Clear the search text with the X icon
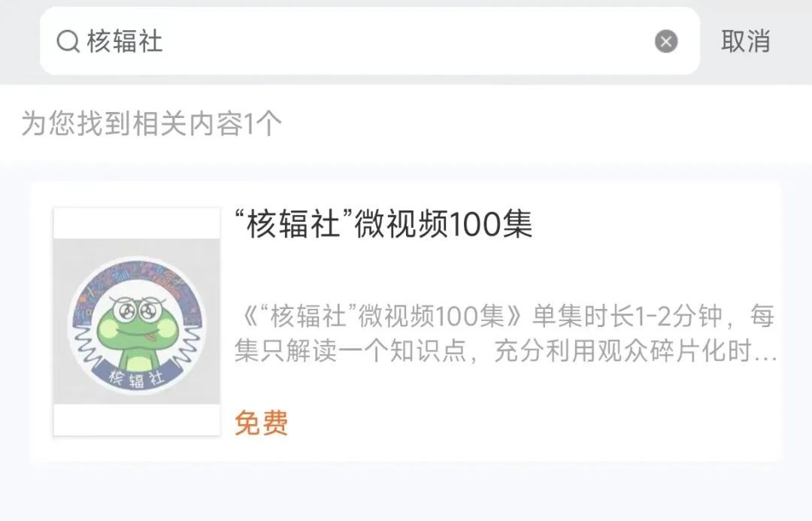The image size is (812, 521). (666, 41)
